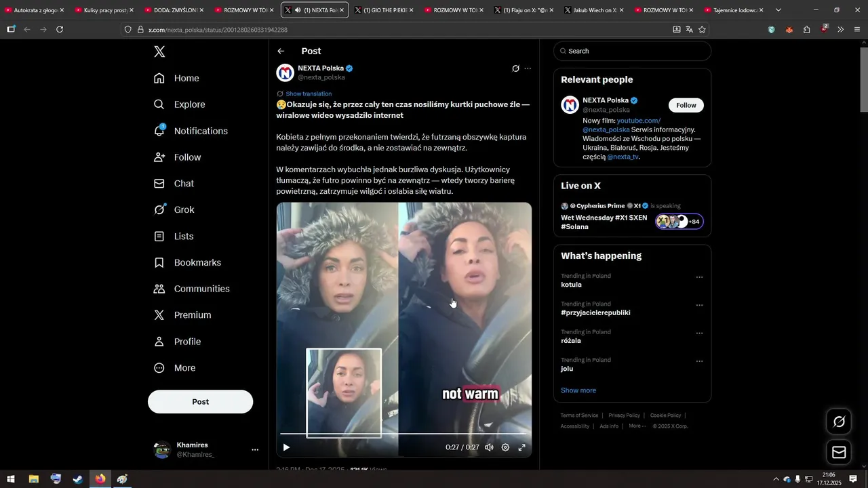The height and width of the screenshot is (488, 868).
Task: Open floating Grok button at bottom right
Action: [x=839, y=422]
